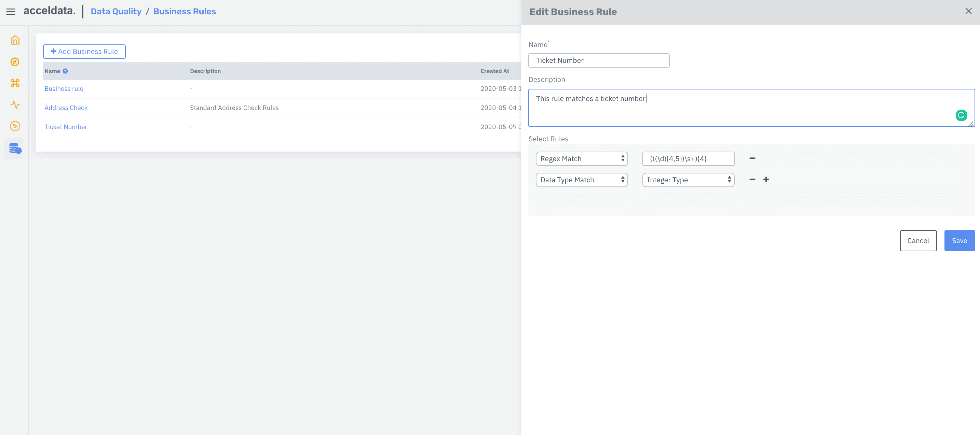Screen dimensions: 980x435
Task: Add a new rule with the plus icon
Action: point(766,180)
